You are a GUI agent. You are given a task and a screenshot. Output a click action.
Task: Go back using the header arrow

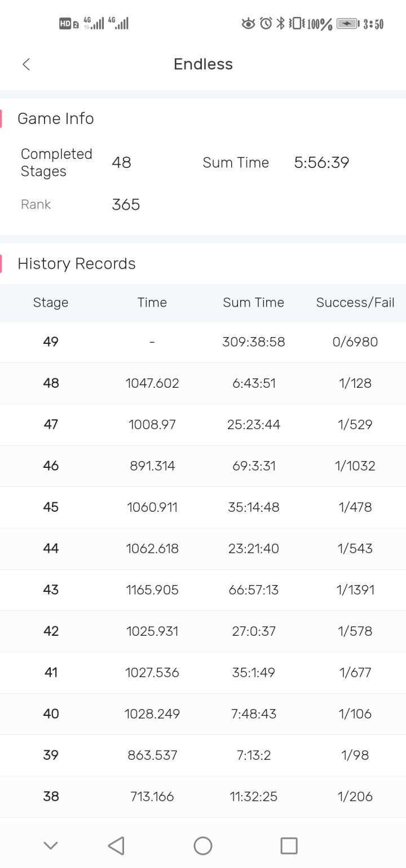click(26, 64)
